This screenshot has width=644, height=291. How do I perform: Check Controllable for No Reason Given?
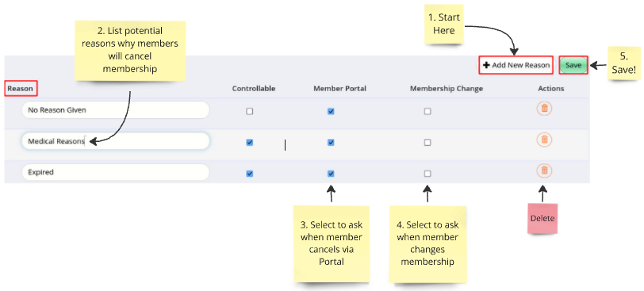point(249,111)
